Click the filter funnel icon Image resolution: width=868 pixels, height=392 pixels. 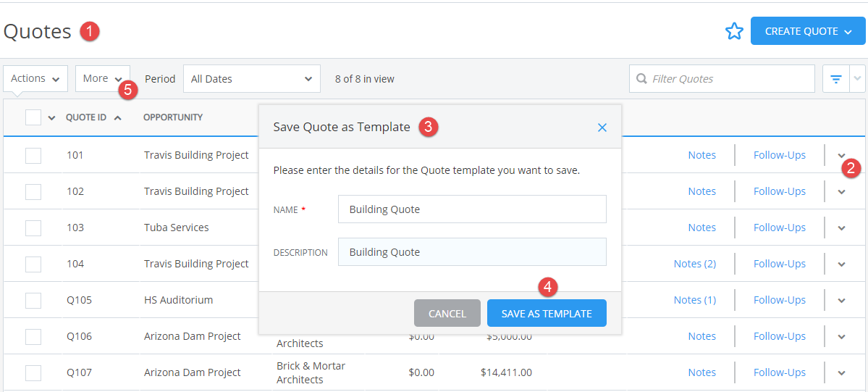(836, 79)
